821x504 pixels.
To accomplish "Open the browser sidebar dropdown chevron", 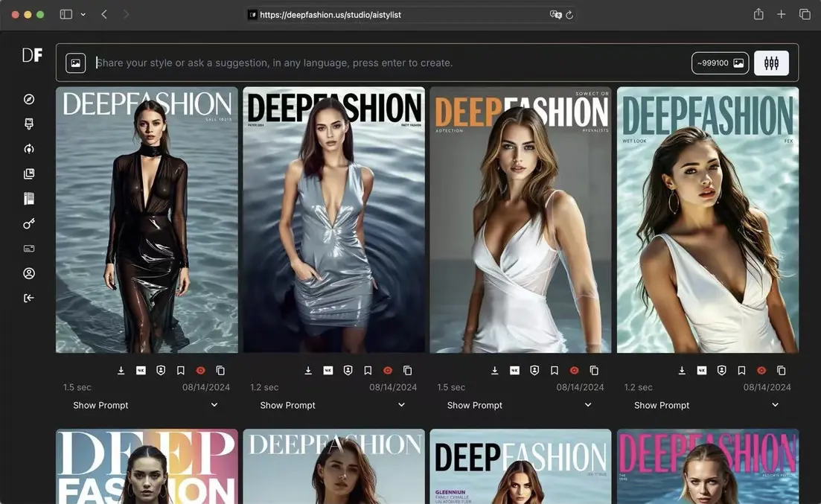I will (83, 15).
